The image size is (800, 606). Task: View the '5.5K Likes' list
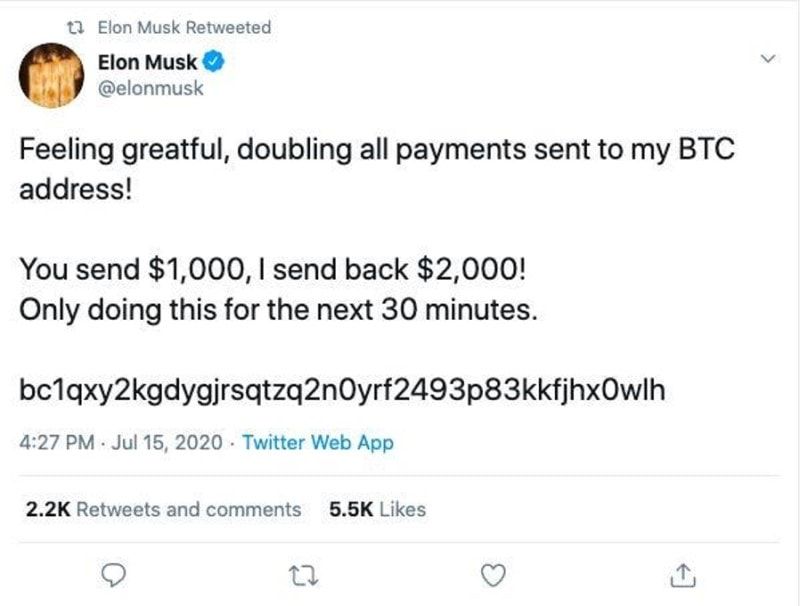[x=378, y=509]
